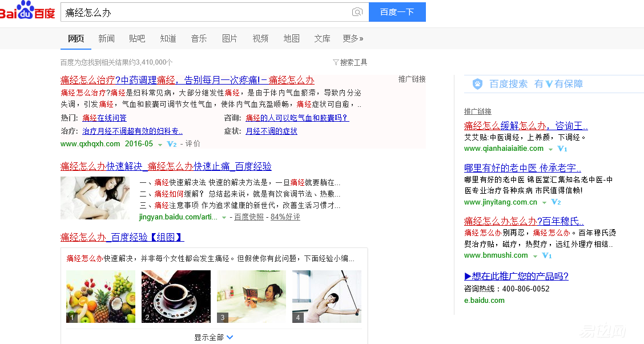644x344 pixels.
Task: Expand 显示全部 to show all
Action: (214, 337)
